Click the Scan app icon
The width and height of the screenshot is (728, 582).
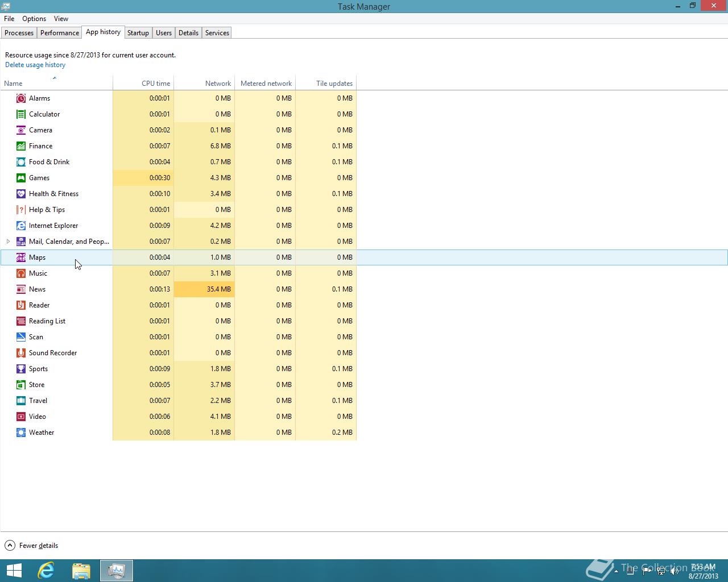(x=21, y=337)
